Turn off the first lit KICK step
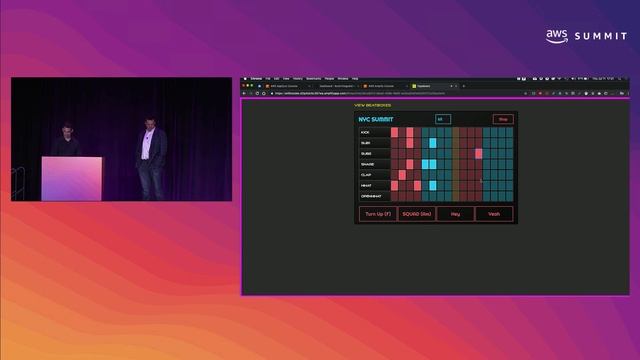 pyautogui.click(x=394, y=132)
